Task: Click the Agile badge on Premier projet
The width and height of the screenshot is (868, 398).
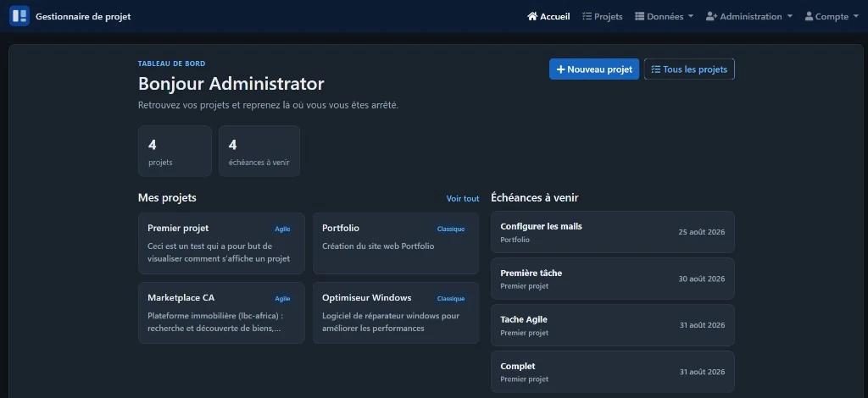Action: coord(282,229)
